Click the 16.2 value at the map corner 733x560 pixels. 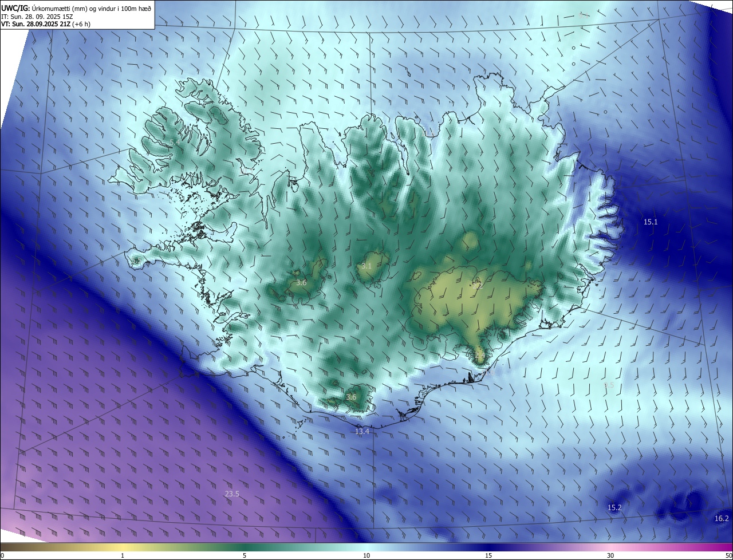[x=722, y=518]
